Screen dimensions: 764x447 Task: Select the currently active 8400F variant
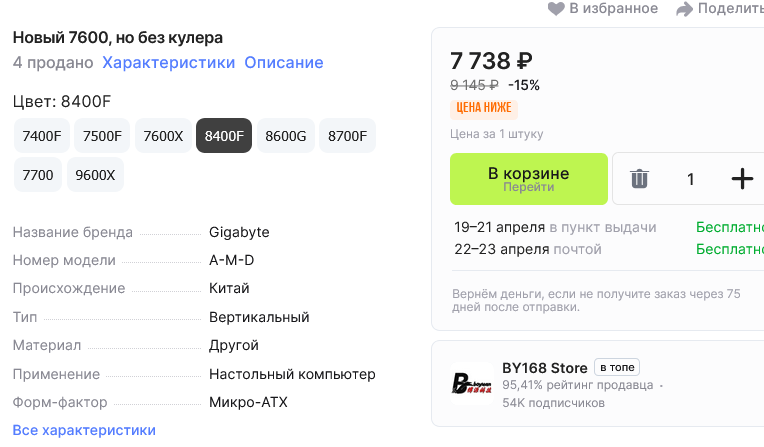pyautogui.click(x=224, y=136)
